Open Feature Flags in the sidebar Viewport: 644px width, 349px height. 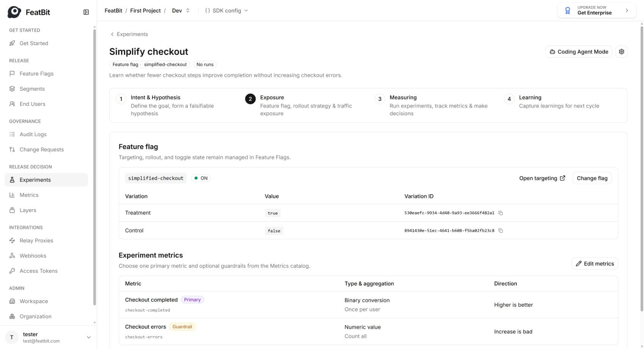coord(46,74)
